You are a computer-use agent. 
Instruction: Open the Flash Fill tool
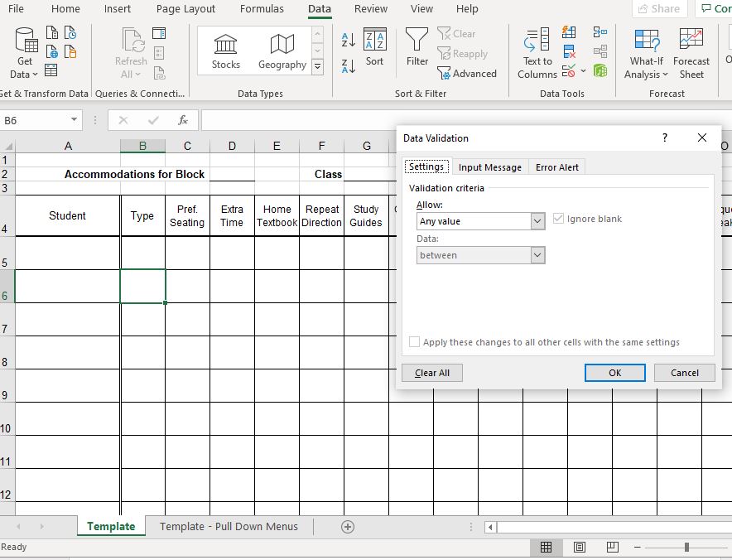569,33
